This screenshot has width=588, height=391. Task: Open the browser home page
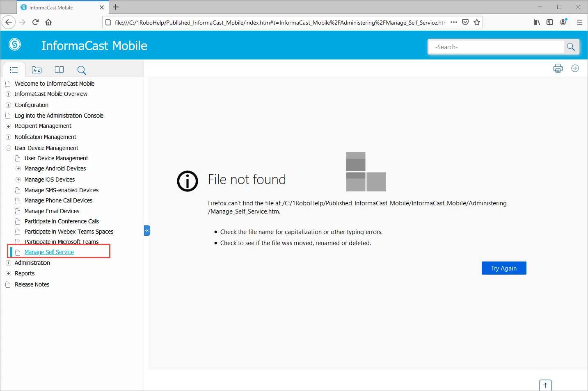click(x=48, y=22)
